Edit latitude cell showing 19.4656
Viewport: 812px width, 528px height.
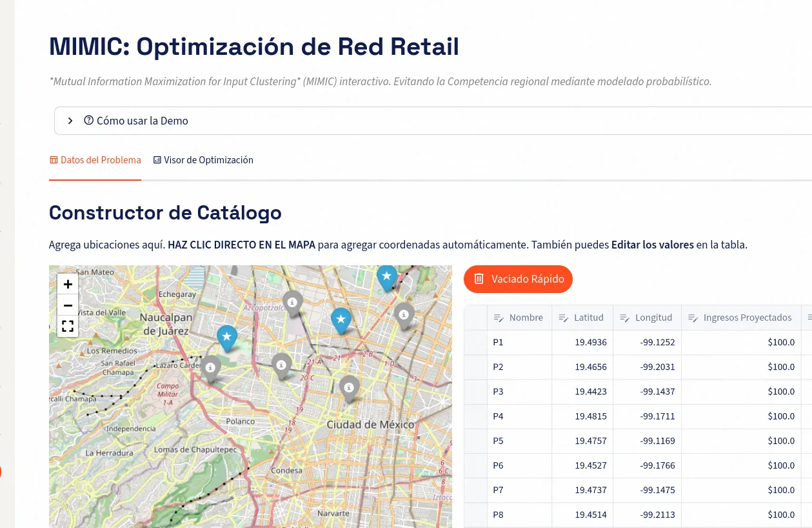pos(582,367)
